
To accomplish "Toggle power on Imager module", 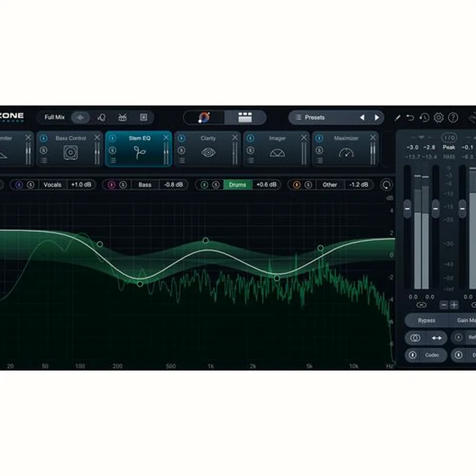I will point(251,138).
